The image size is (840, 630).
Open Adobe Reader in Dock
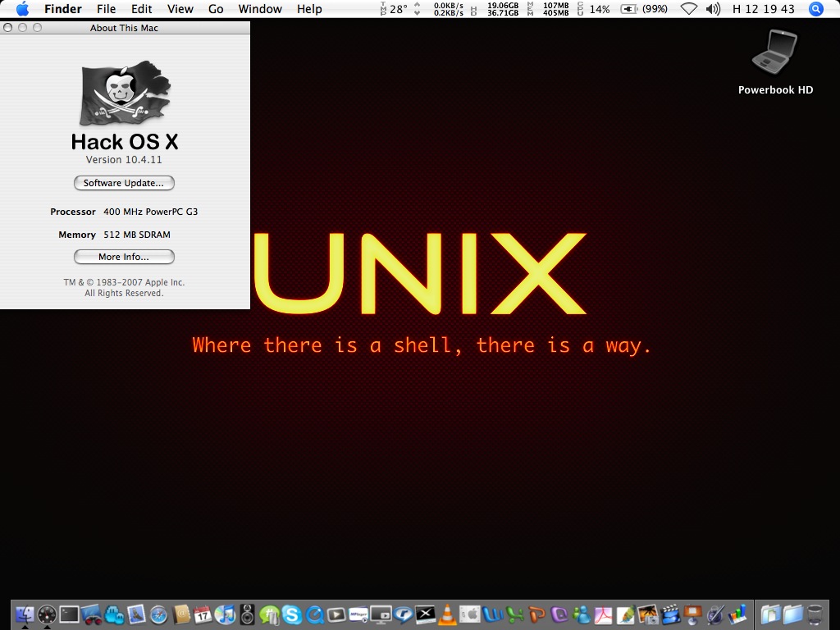(603, 614)
